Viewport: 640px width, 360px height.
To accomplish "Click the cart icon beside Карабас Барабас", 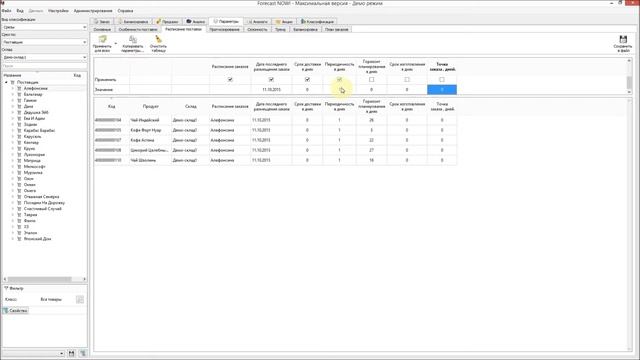I will click(x=19, y=131).
